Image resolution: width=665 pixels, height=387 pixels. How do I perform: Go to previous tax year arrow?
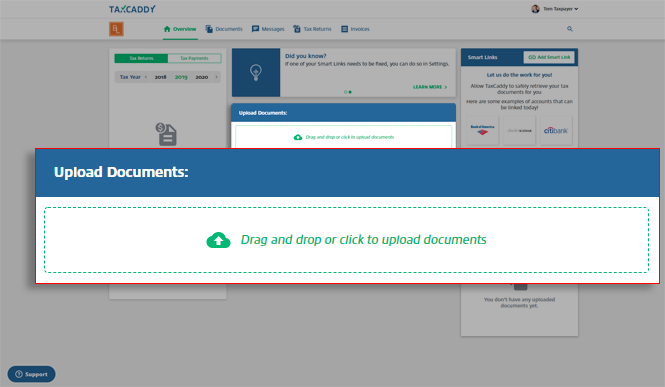(x=146, y=77)
